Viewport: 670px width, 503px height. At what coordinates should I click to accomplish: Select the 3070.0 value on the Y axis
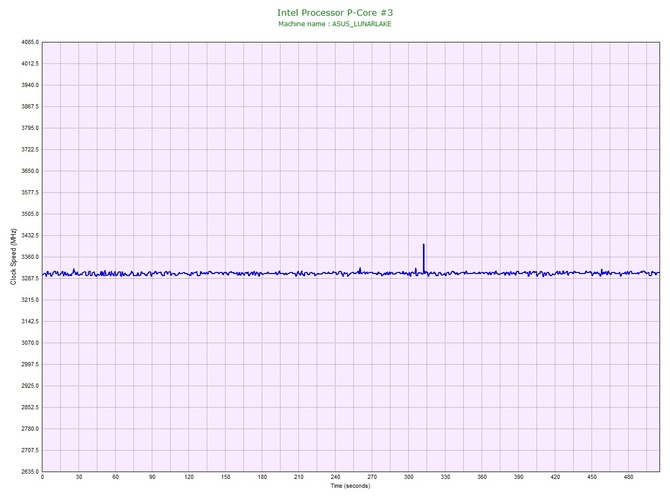[30, 343]
